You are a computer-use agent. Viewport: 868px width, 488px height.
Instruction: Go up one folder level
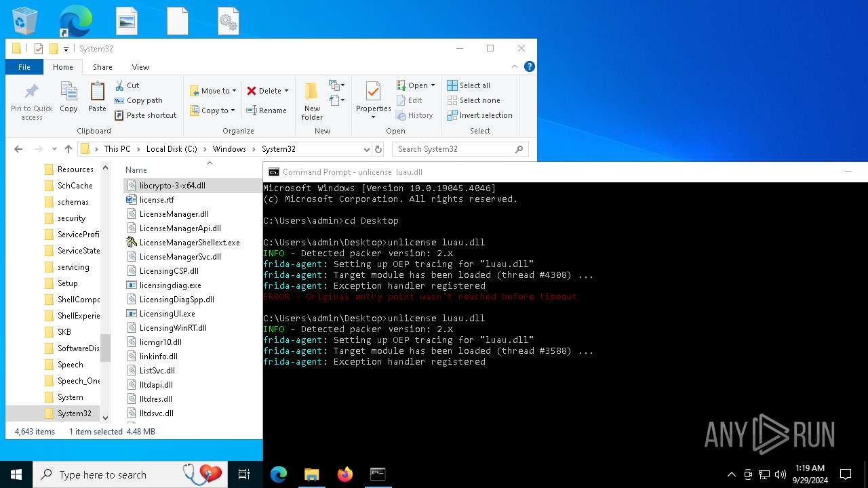(68, 149)
